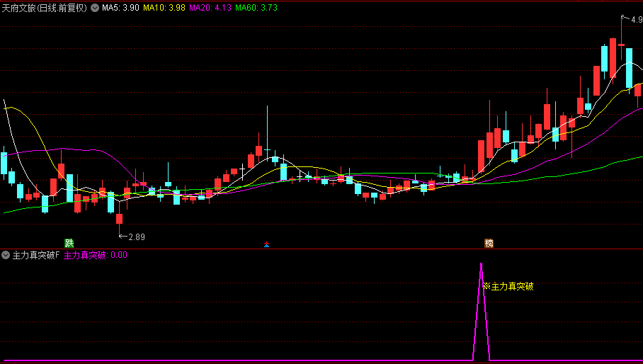Viewport: 643px width, 364px height.
Task: Select the 天府文旅(日线.前复权) chart title
Action: 45,8
